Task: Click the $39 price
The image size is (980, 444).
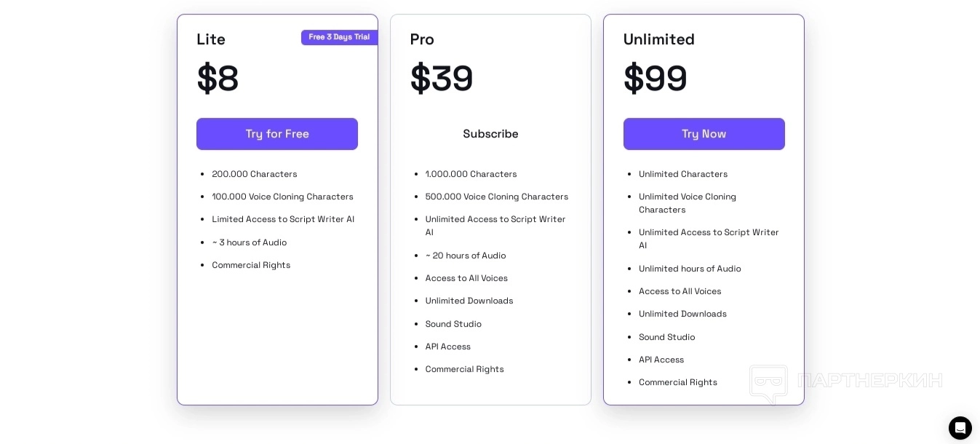Action: point(442,79)
